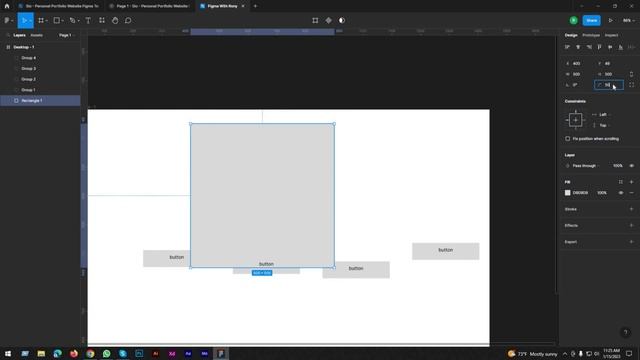Click the user avatar in the toolbar

coord(573,20)
